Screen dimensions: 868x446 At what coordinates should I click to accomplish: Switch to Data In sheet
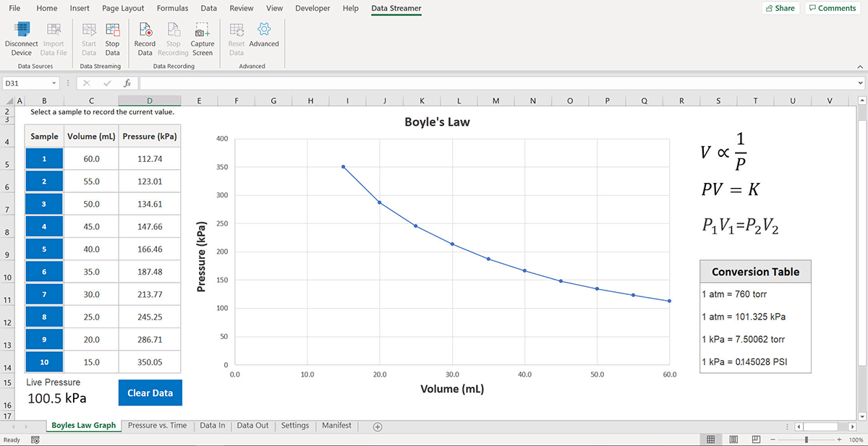tap(213, 426)
